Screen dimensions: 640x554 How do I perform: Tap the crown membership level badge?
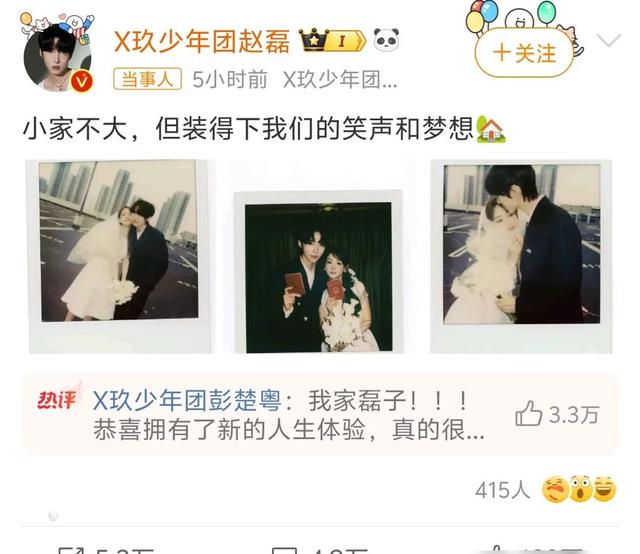[x=332, y=41]
